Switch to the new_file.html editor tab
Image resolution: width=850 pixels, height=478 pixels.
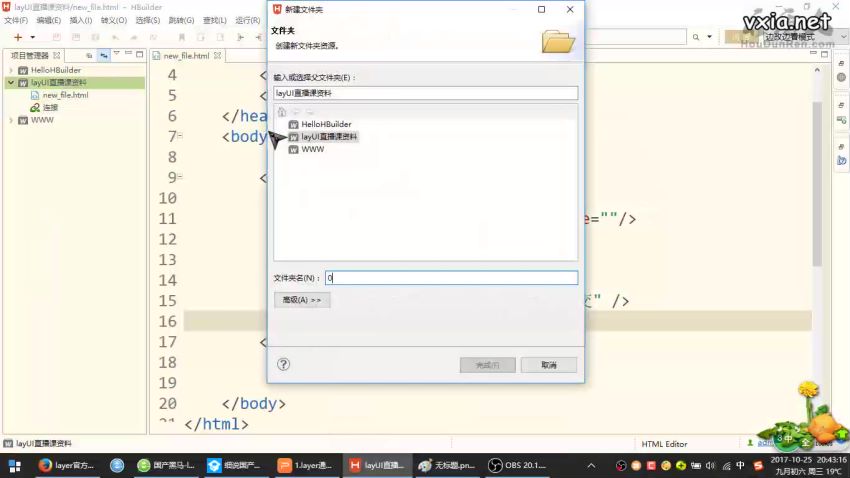point(186,55)
